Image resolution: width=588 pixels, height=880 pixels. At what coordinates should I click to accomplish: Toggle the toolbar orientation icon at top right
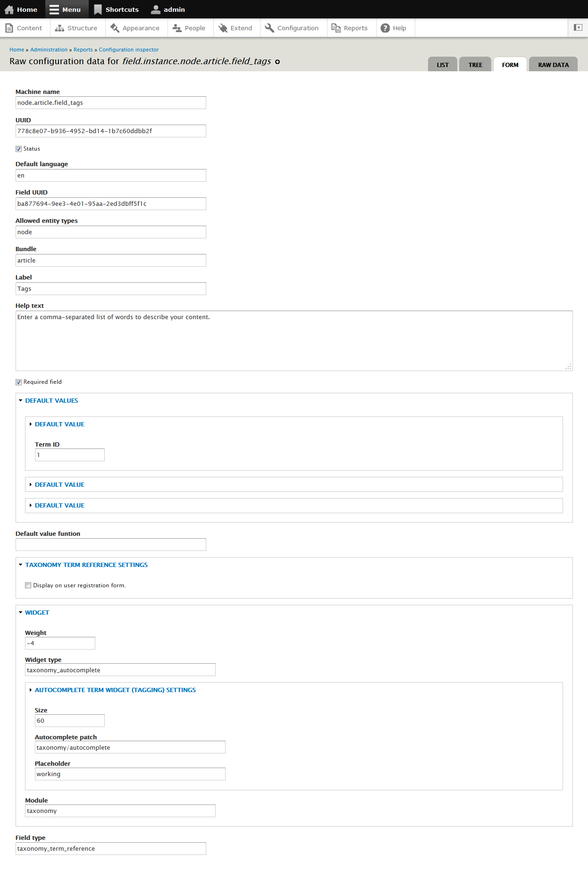click(577, 28)
